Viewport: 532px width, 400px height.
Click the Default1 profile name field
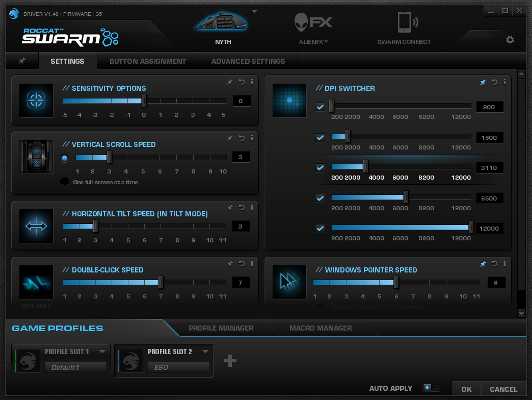tap(75, 367)
